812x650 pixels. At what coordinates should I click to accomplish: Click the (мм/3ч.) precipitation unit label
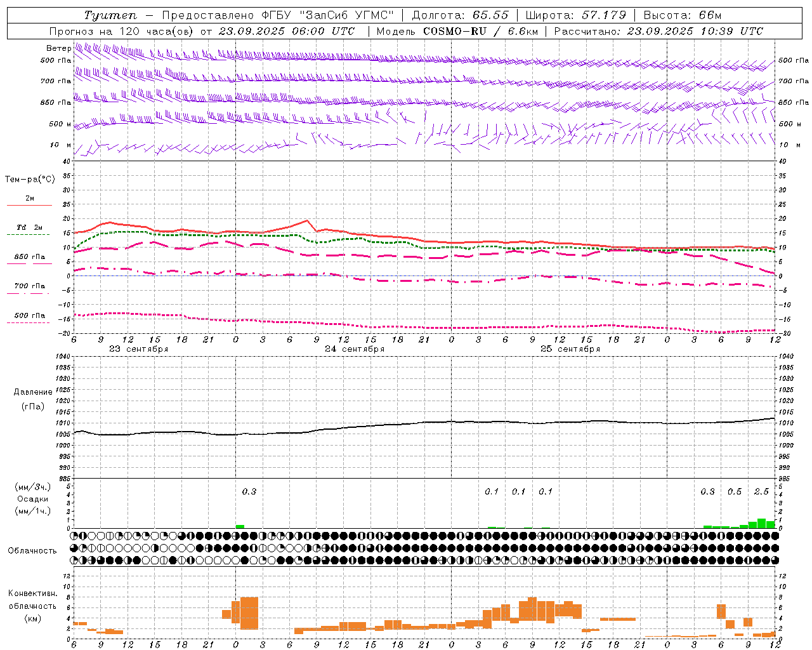[x=33, y=487]
